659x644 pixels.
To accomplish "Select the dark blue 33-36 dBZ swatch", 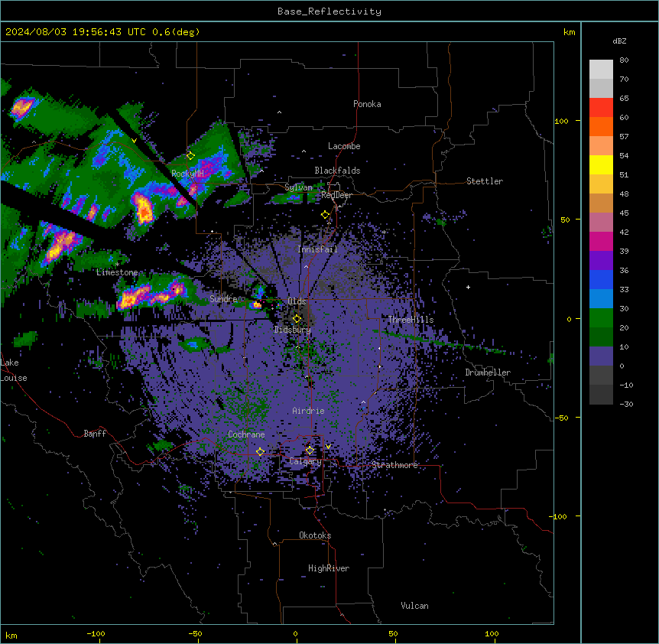I will point(601,279).
